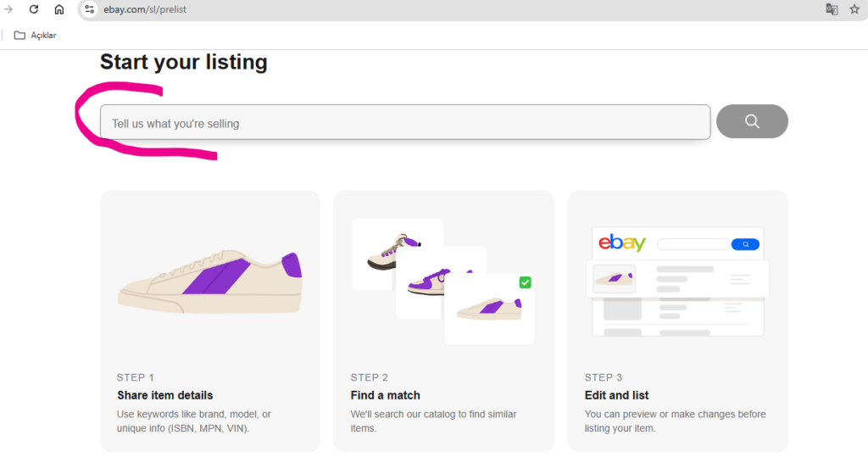Click the blue mini search button in Step 3
The height and width of the screenshot is (474, 868).
tap(745, 244)
